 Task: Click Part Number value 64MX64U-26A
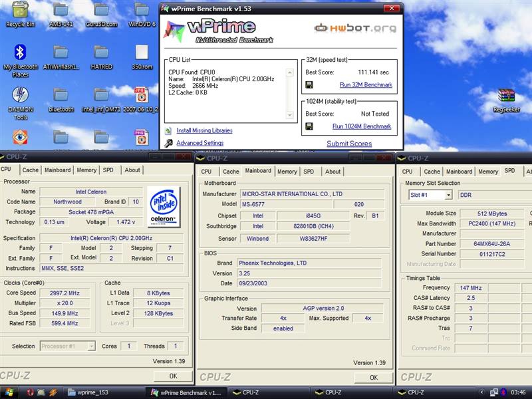click(491, 244)
